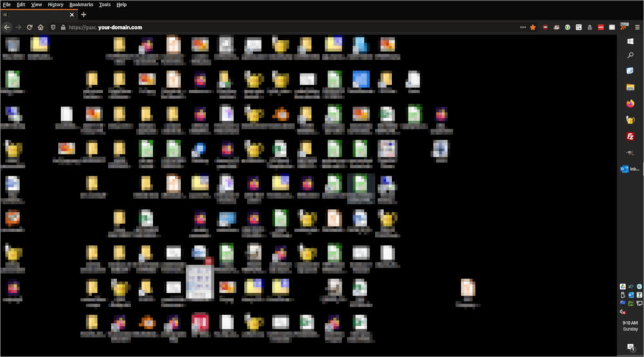Screen dimensions: 644x357
Task: Open the Windows Start button
Action: pyautogui.click(x=630, y=41)
